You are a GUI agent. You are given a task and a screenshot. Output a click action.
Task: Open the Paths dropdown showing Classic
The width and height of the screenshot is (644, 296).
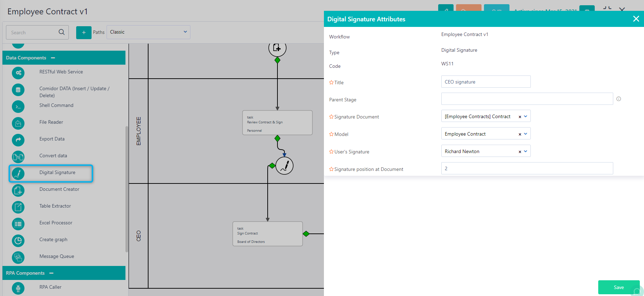tap(148, 32)
